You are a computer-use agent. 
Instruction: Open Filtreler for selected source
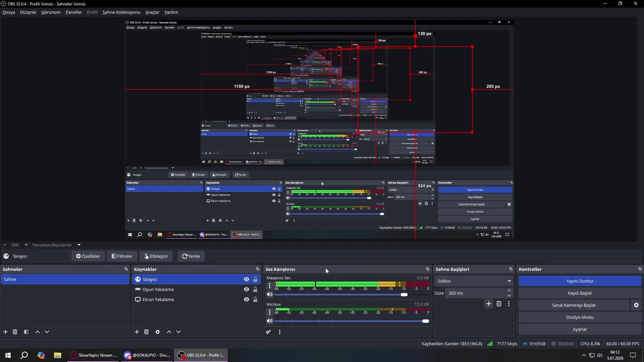point(122,256)
